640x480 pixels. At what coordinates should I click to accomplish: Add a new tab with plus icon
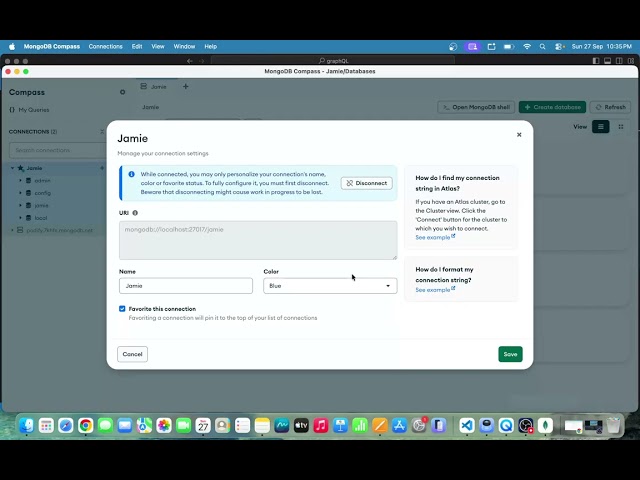(186, 87)
